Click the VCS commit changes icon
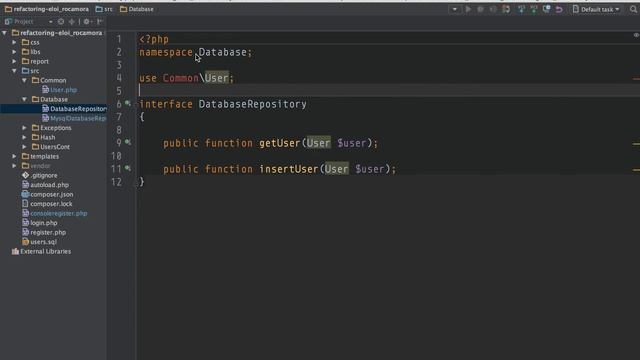This screenshot has height=360, width=640. [534, 9]
